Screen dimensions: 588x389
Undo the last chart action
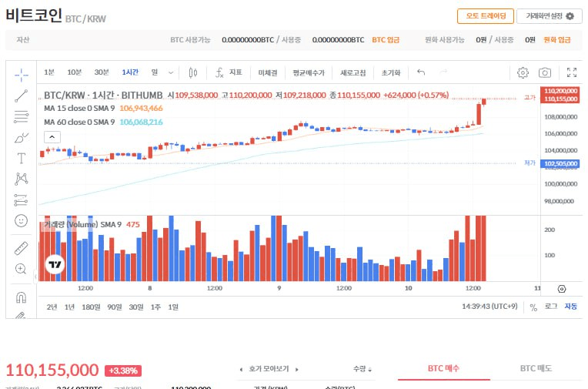point(421,72)
